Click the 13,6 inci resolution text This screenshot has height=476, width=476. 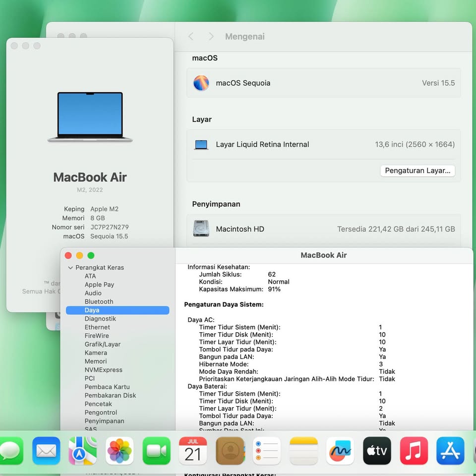pyautogui.click(x=415, y=144)
